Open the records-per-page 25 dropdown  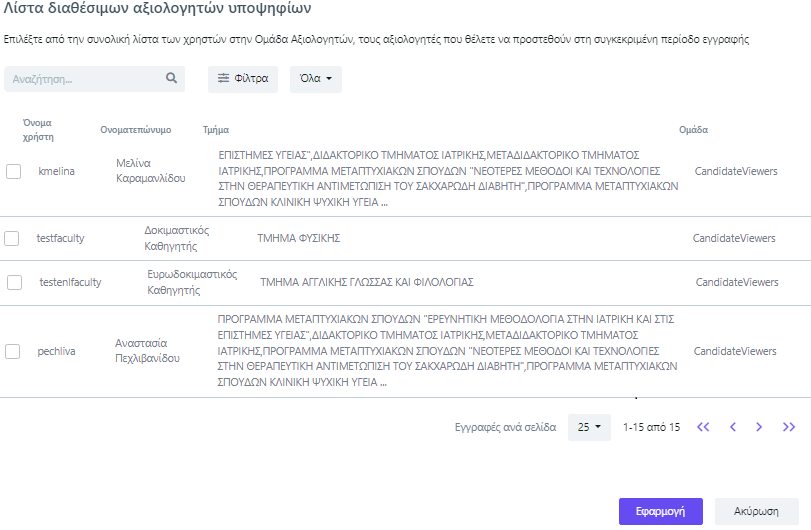[x=589, y=427]
